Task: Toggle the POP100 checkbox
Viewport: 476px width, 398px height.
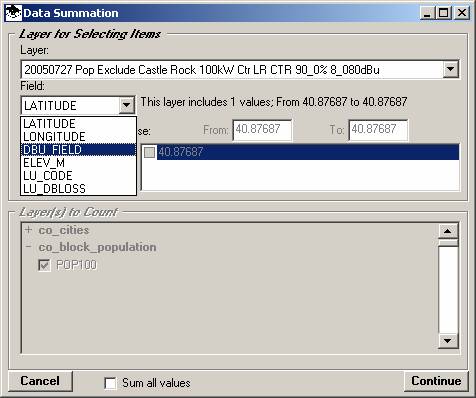Action: [44, 265]
